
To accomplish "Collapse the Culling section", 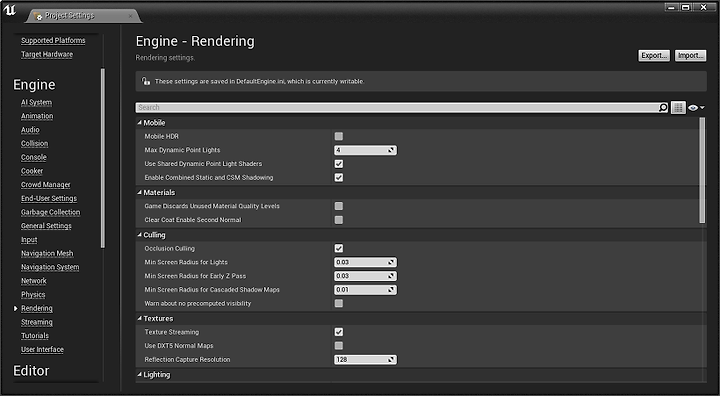I will pyautogui.click(x=140, y=235).
